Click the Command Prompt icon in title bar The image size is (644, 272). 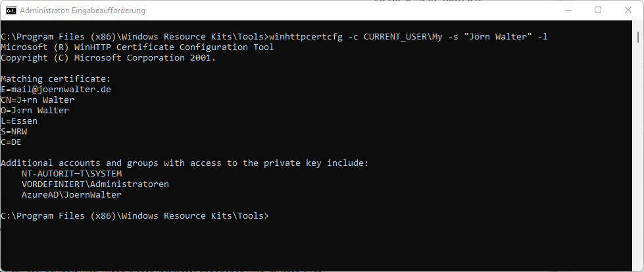pos(11,11)
